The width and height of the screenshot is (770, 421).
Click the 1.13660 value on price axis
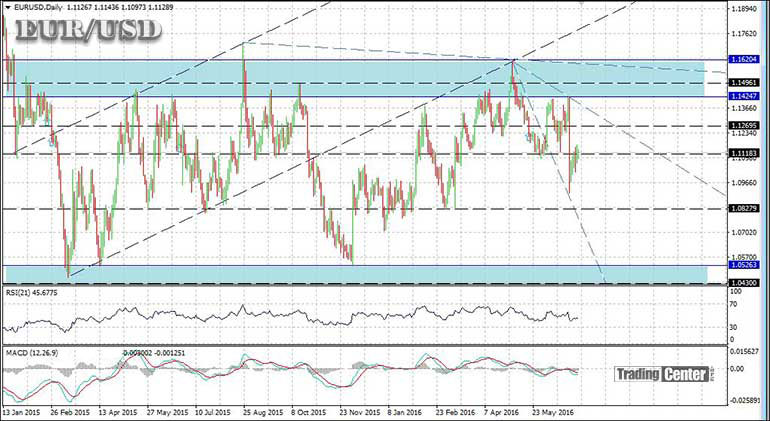[x=744, y=109]
